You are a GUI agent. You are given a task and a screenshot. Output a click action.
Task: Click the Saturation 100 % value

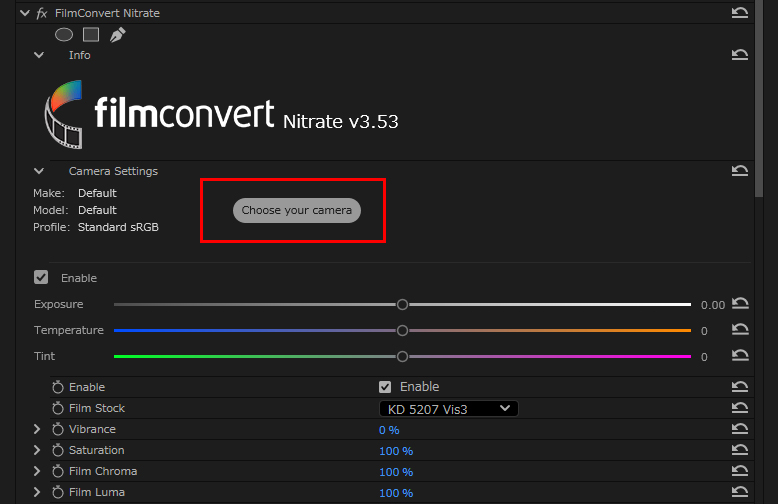(396, 451)
